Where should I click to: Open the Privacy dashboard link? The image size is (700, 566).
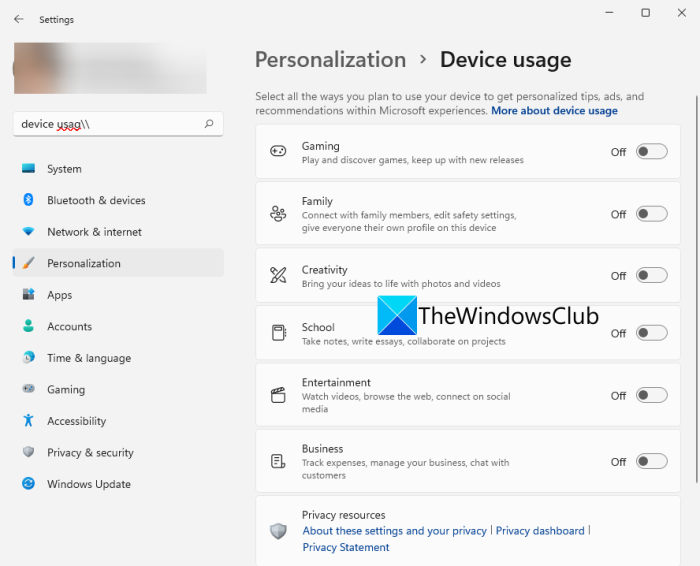point(540,531)
